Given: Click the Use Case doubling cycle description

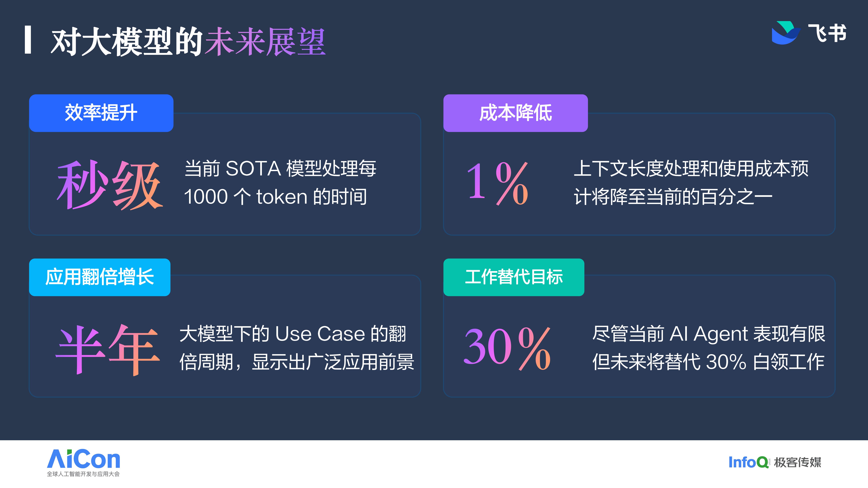Looking at the screenshot, I should click(297, 348).
